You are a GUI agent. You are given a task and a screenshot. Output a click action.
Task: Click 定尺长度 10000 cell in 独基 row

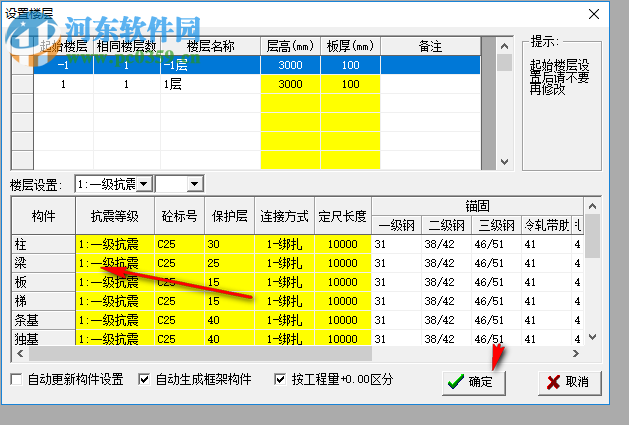coord(343,338)
